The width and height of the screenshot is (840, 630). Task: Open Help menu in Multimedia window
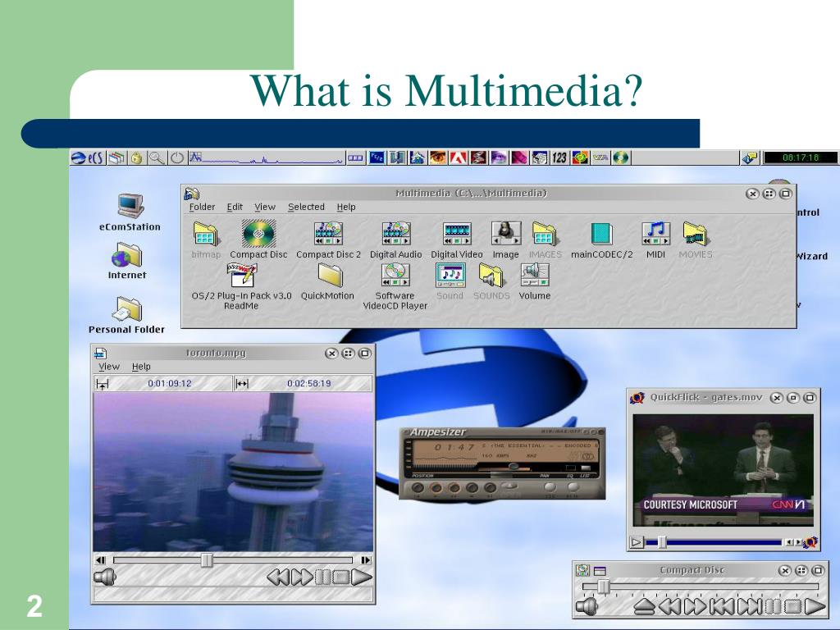point(346,207)
